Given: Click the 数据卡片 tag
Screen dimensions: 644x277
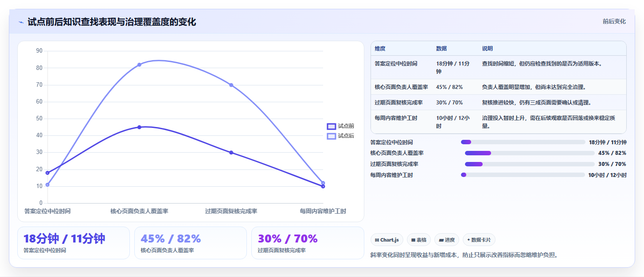Looking at the screenshot, I should 479,240.
